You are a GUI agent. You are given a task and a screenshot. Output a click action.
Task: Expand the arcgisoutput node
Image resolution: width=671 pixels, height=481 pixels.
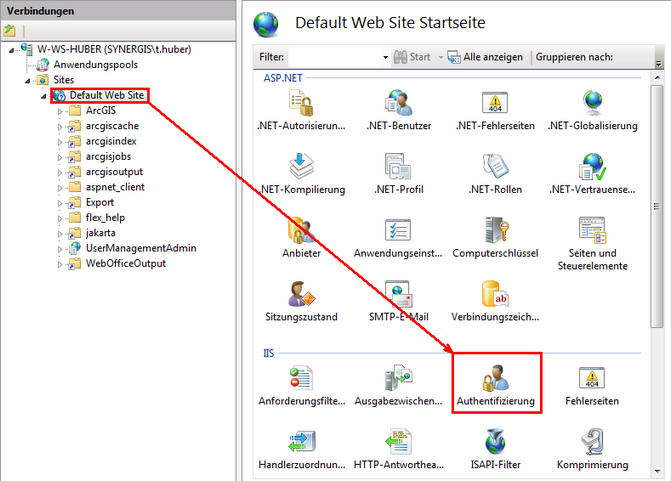coord(60,172)
